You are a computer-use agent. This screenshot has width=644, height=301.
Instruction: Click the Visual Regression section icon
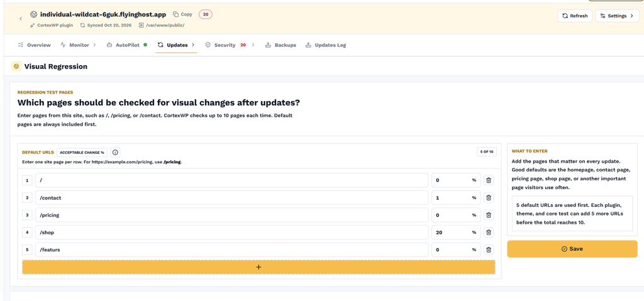[16, 66]
